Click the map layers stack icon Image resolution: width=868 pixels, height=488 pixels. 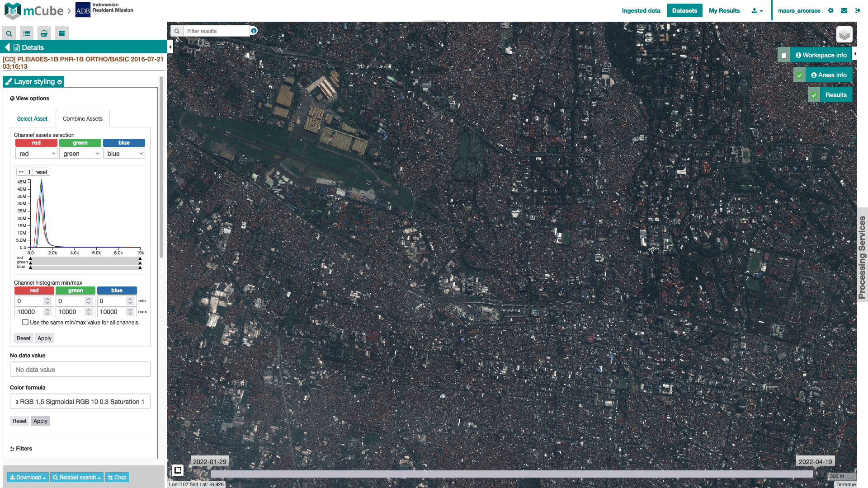pyautogui.click(x=844, y=35)
